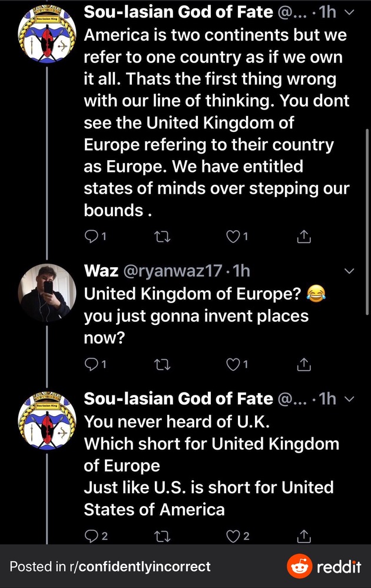Expand the options menu on Waz's tweet
Screen dimensions: 371x588
[349, 272]
